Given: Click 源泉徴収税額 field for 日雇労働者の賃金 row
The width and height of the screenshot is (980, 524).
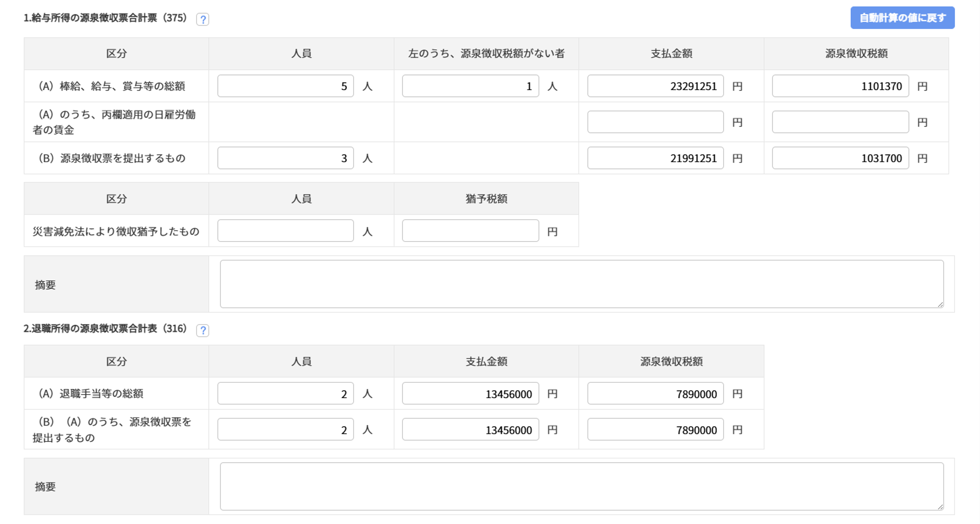Looking at the screenshot, I should click(840, 122).
